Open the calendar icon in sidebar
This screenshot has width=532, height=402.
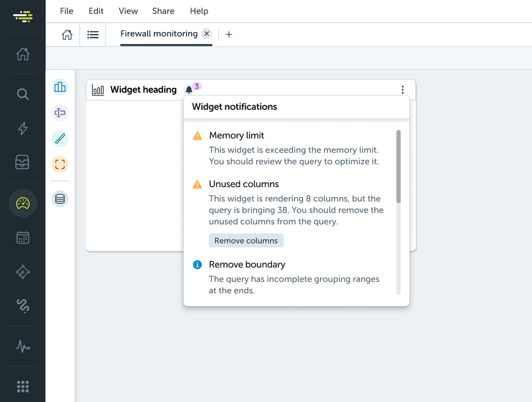[x=22, y=237]
